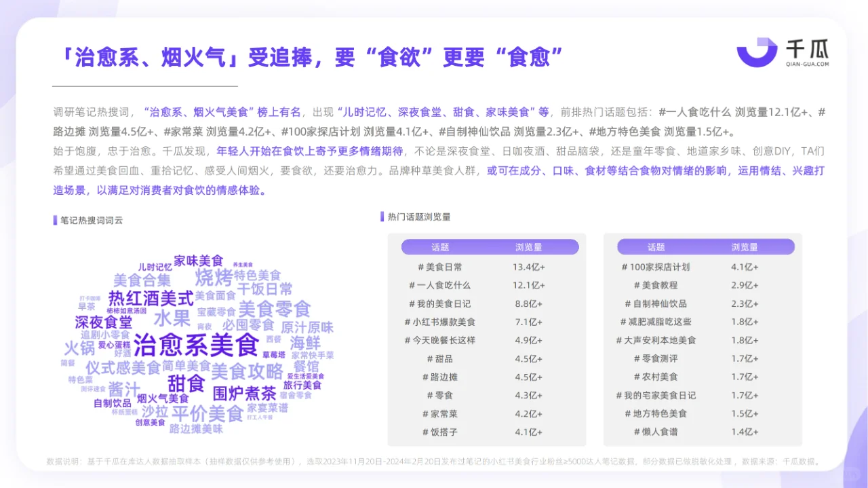This screenshot has height=488, width=868.
Task: Select the # 路边摊 topic in table
Action: coord(440,377)
